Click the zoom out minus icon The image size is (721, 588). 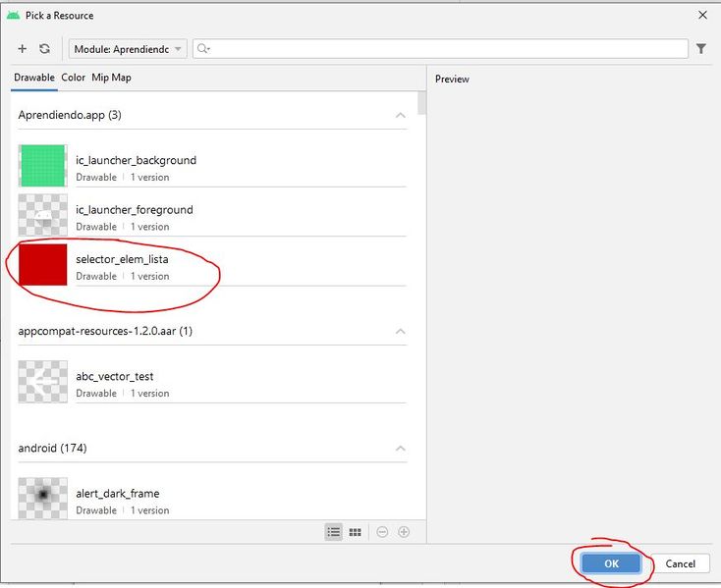pyautogui.click(x=382, y=532)
